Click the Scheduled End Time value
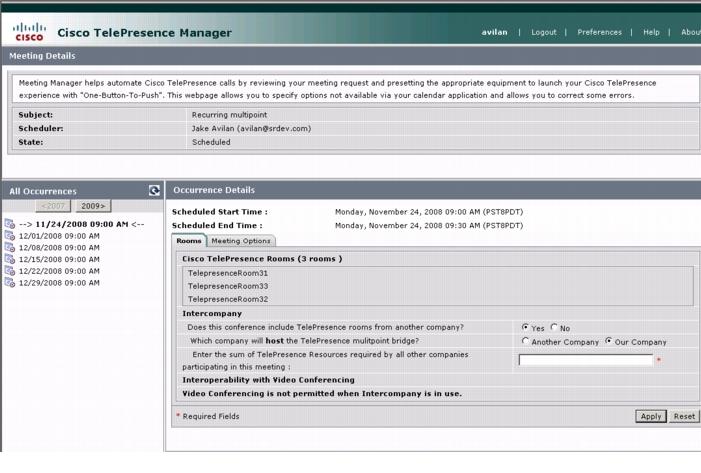 (429, 225)
